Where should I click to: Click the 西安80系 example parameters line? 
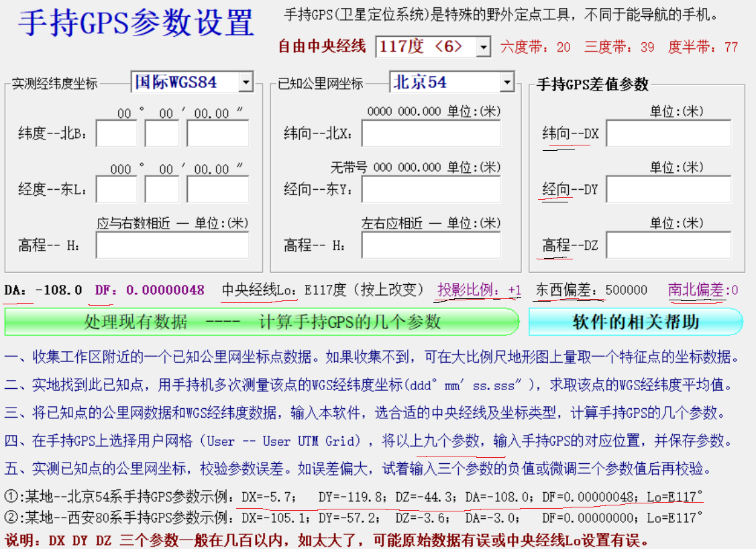pos(354,518)
